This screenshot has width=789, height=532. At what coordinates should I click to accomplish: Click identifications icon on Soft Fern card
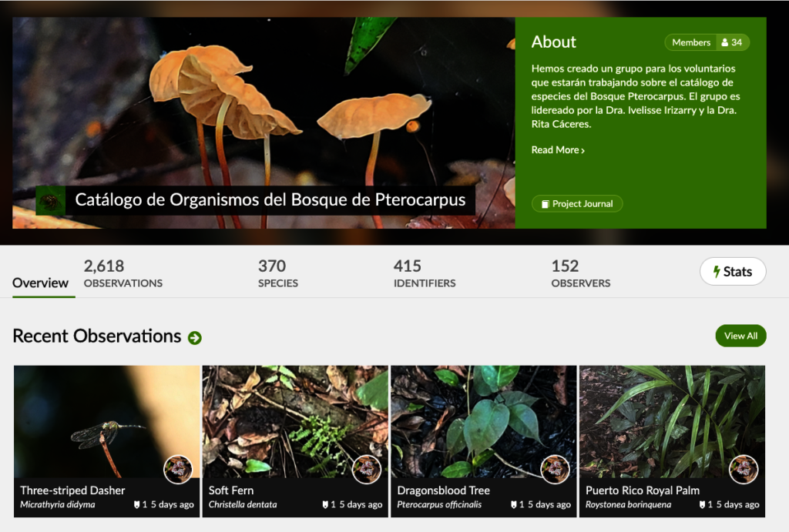[x=325, y=505]
